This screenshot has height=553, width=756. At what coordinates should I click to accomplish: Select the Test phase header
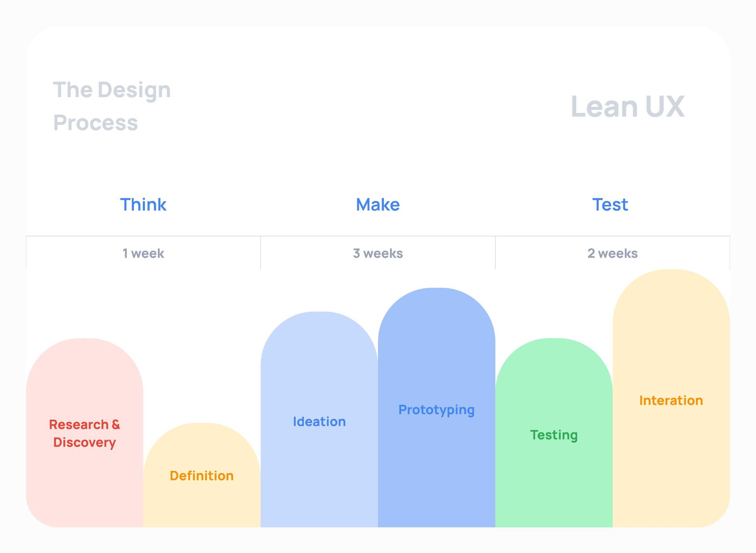[610, 205]
